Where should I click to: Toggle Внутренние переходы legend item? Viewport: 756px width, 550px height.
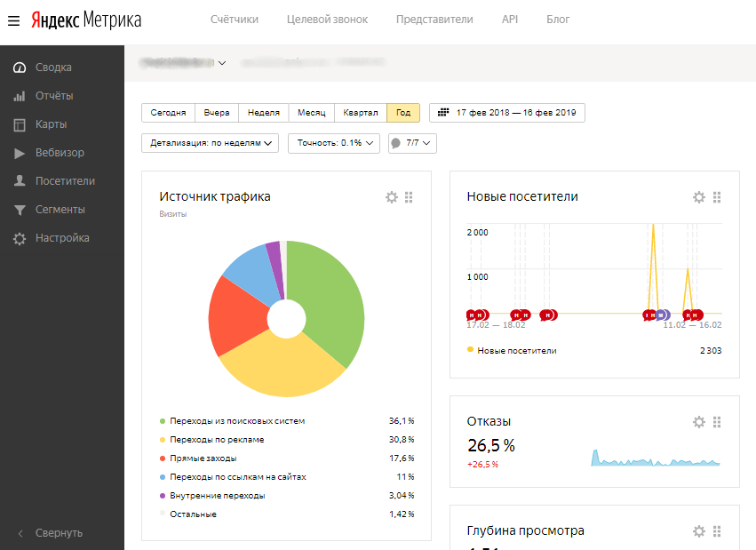(212, 496)
